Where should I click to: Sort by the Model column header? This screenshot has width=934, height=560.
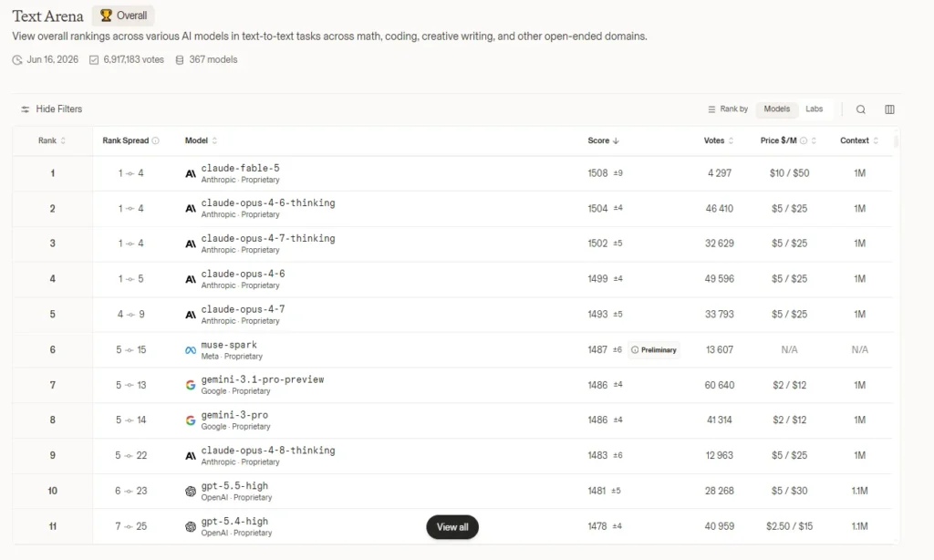tap(201, 140)
